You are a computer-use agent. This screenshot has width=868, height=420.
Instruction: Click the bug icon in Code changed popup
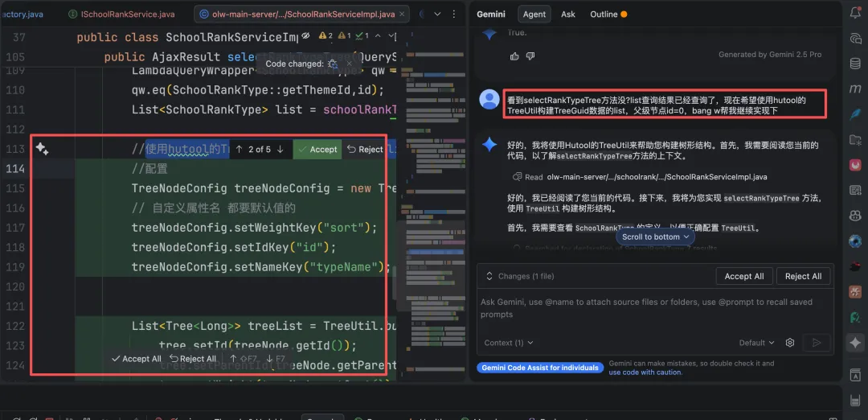334,64
